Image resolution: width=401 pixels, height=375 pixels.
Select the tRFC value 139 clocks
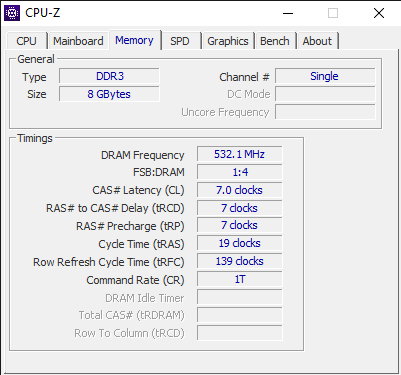coord(240,261)
